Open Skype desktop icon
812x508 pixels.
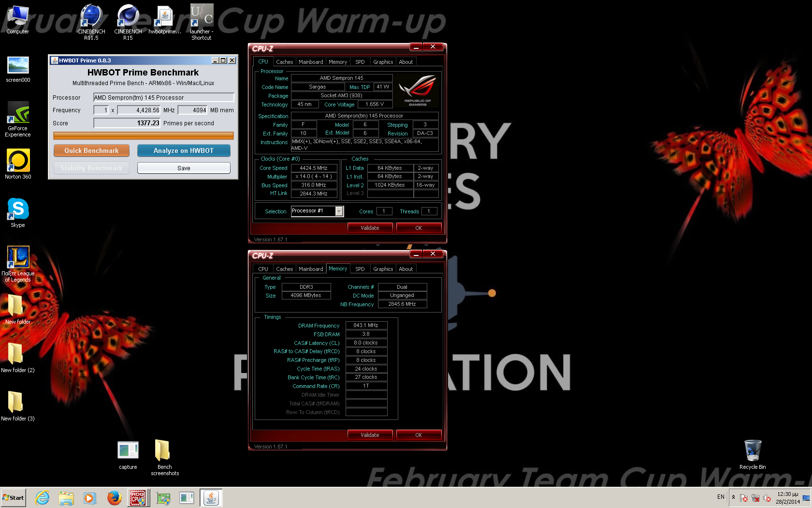(x=18, y=212)
